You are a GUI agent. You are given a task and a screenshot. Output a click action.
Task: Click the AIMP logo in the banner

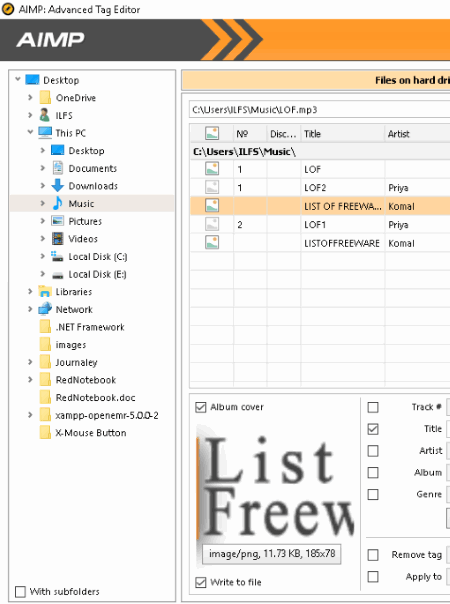pos(50,40)
